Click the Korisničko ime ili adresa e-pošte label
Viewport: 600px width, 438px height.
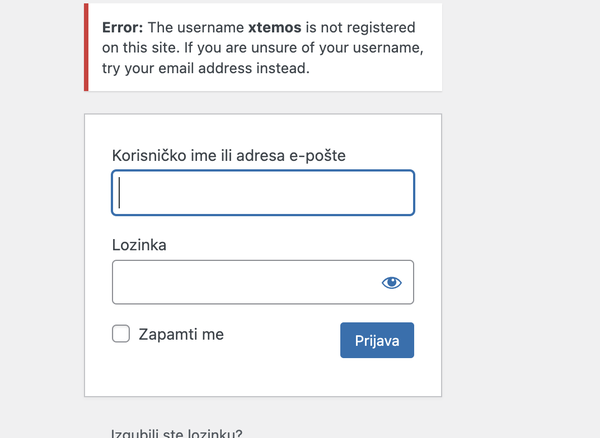pos(229,156)
